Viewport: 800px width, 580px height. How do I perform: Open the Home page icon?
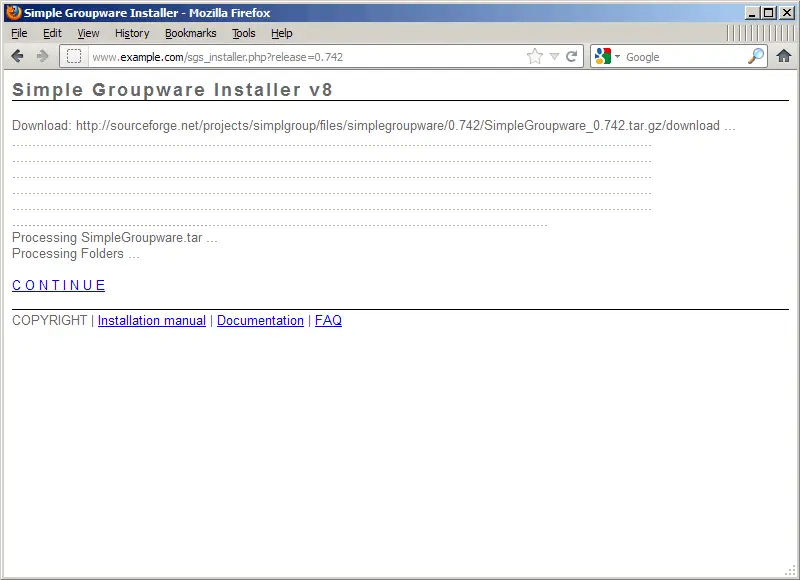tap(784, 56)
